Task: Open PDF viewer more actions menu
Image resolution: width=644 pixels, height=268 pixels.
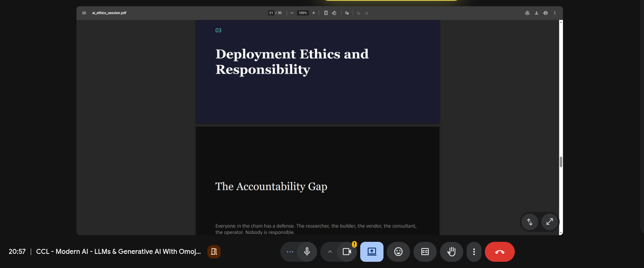Action: [x=555, y=13]
